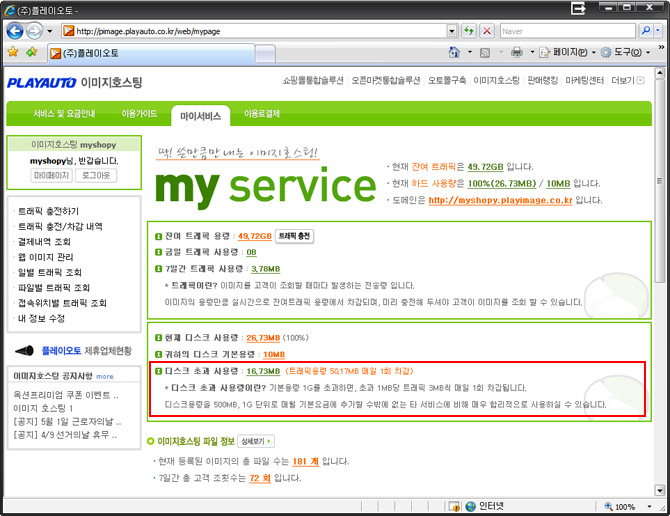Screen dimensions: 670x516
Task: Open the 페이지(P) toolbar dropdown
Action: click(x=567, y=52)
